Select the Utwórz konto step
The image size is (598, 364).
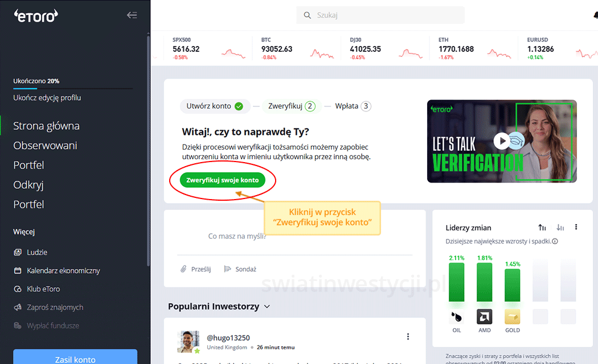215,106
